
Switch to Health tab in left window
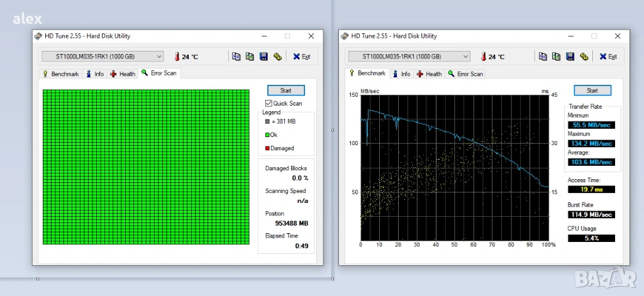coord(123,74)
